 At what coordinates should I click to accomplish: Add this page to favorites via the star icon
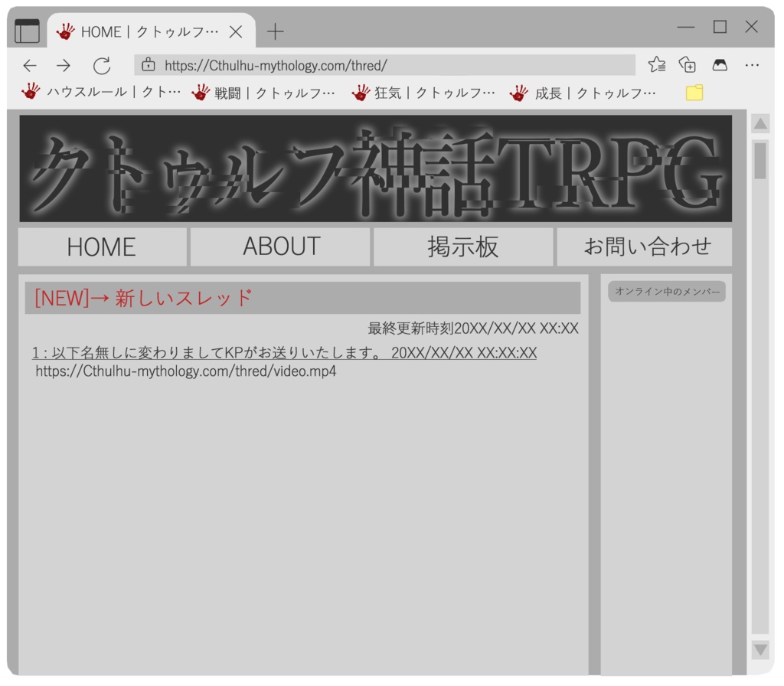[656, 65]
